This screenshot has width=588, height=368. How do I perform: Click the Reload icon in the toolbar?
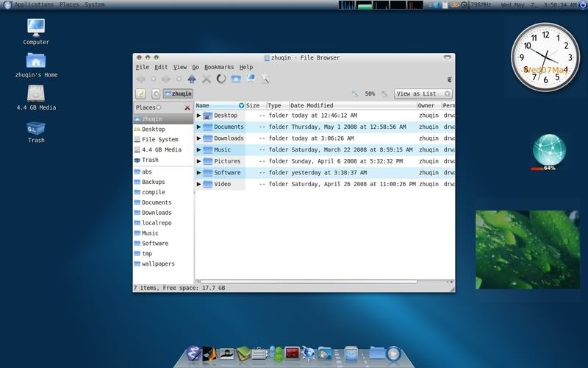[220, 79]
